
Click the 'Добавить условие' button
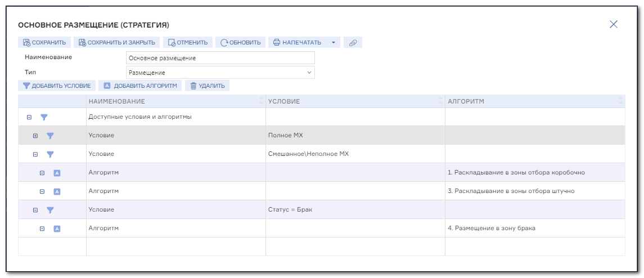click(57, 86)
